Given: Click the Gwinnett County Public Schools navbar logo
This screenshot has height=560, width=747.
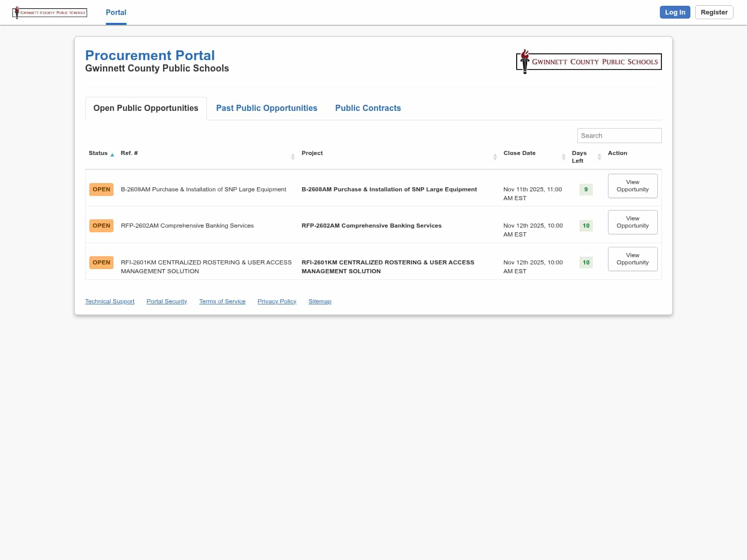Looking at the screenshot, I should point(50,12).
